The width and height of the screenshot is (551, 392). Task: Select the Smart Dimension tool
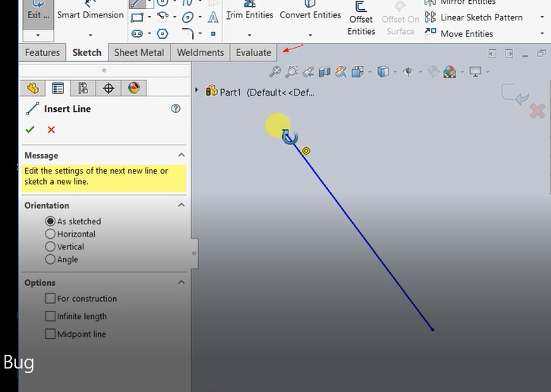(90, 13)
